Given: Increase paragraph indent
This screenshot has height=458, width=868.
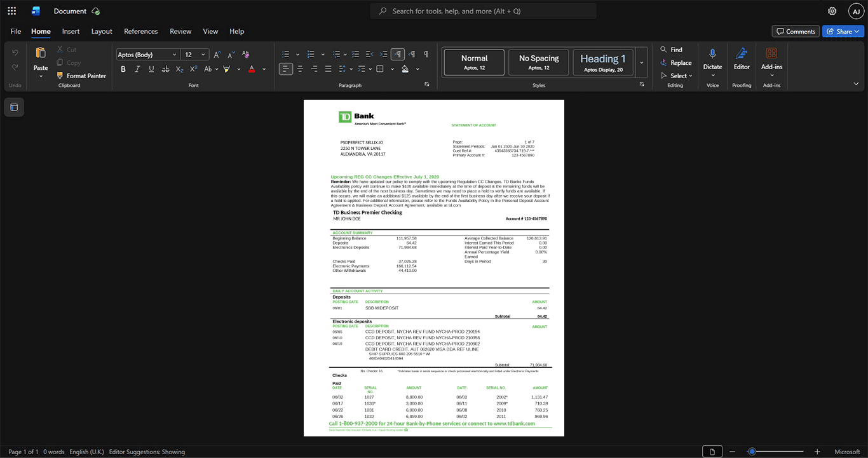Looking at the screenshot, I should [384, 54].
